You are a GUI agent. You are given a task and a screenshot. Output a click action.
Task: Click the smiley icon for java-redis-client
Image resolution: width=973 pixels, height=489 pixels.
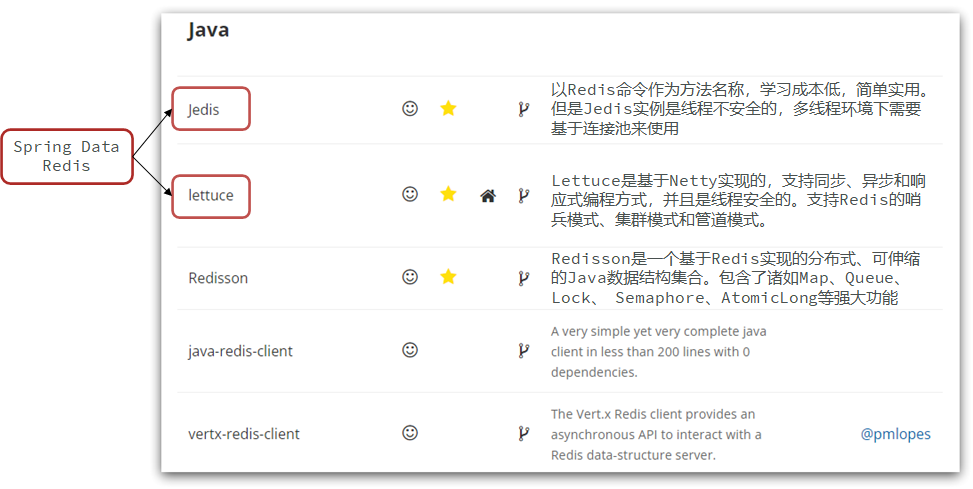click(410, 350)
